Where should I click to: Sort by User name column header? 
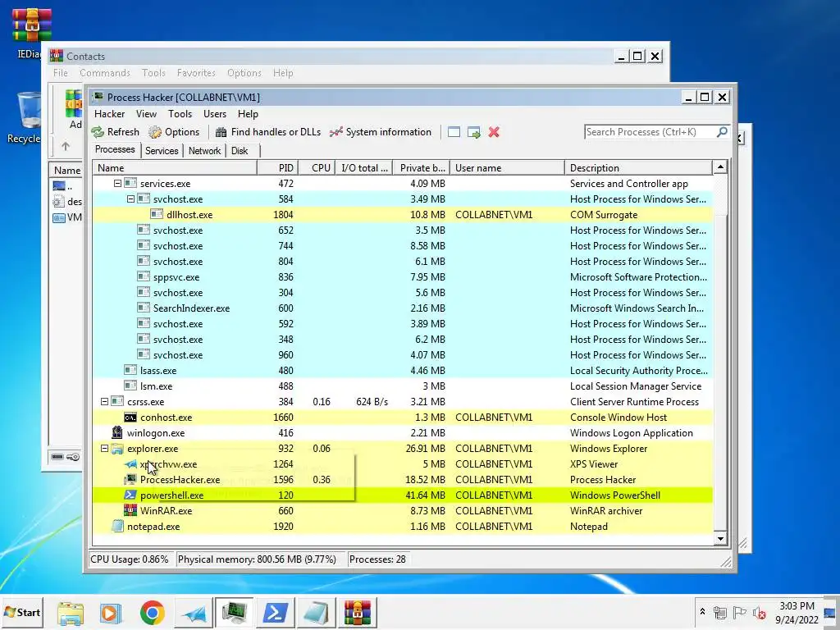(x=507, y=167)
